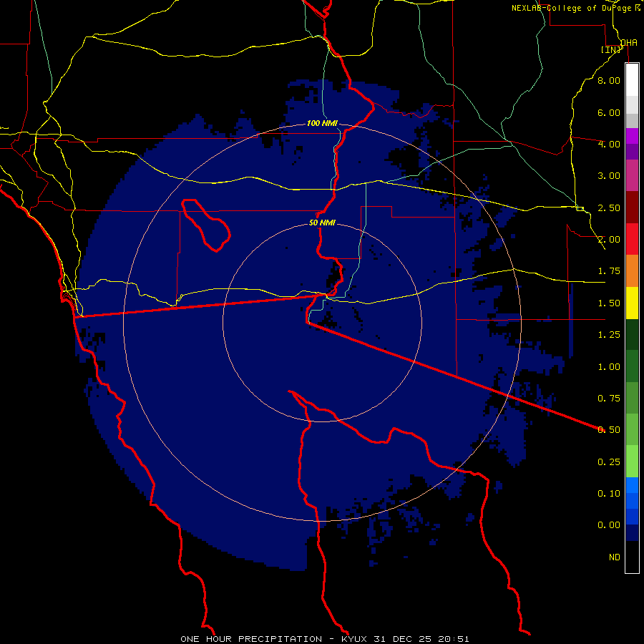Image resolution: width=644 pixels, height=644 pixels.
Task: Select the yellow 1.50 legend swatch
Action: (x=632, y=303)
